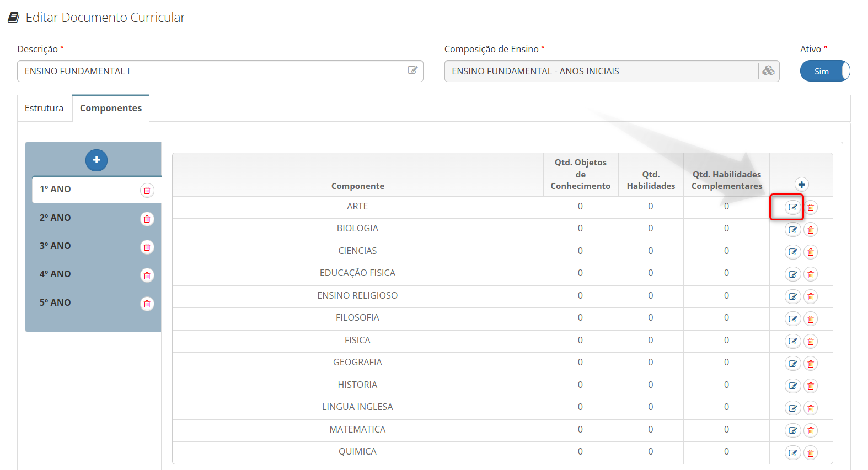The height and width of the screenshot is (470, 868).
Task: Select 2º ANO in the year list
Action: tap(55, 218)
